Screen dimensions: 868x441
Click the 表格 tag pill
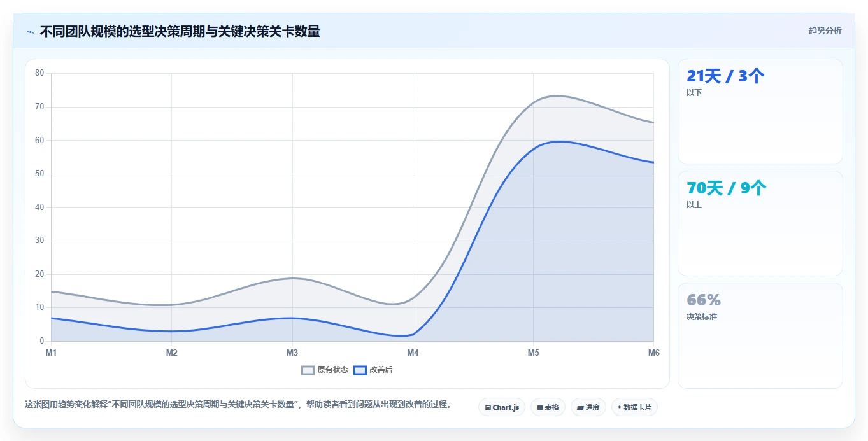point(548,407)
